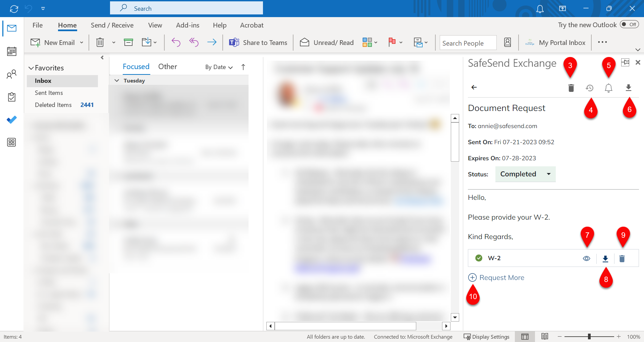Open the SafeSend add-in from the left sidebar
Viewport: 644px width, 342px height.
(x=12, y=120)
